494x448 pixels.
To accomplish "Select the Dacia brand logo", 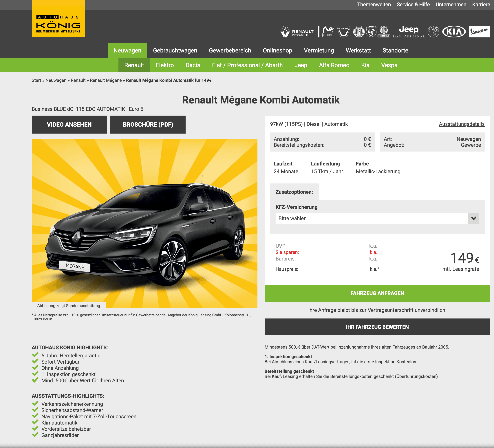I will [344, 32].
